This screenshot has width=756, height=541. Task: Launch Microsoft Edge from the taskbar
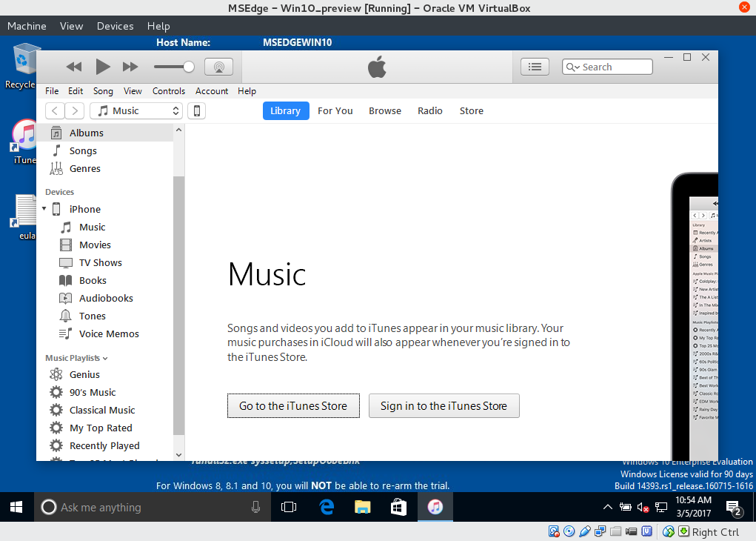pos(327,507)
